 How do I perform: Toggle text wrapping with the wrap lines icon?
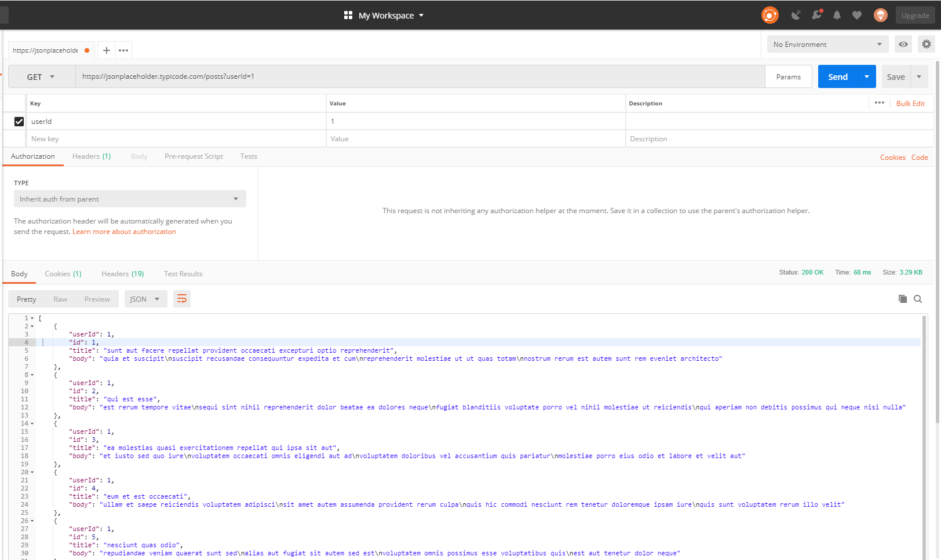point(181,298)
